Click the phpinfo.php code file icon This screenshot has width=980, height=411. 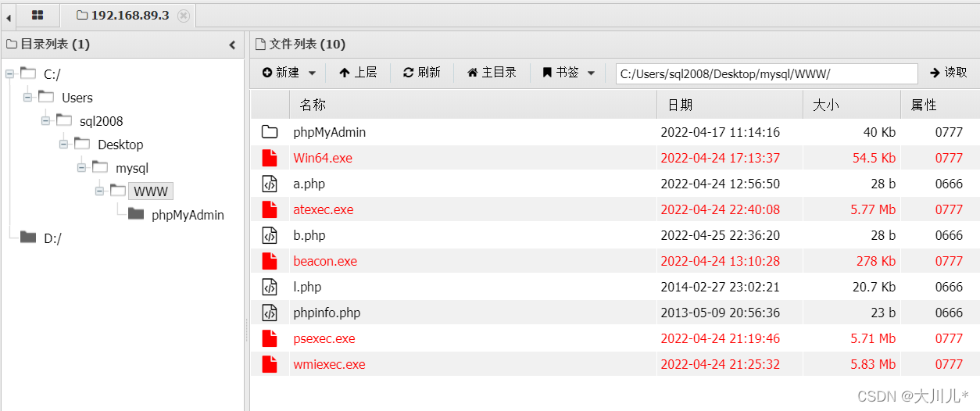pyautogui.click(x=270, y=313)
